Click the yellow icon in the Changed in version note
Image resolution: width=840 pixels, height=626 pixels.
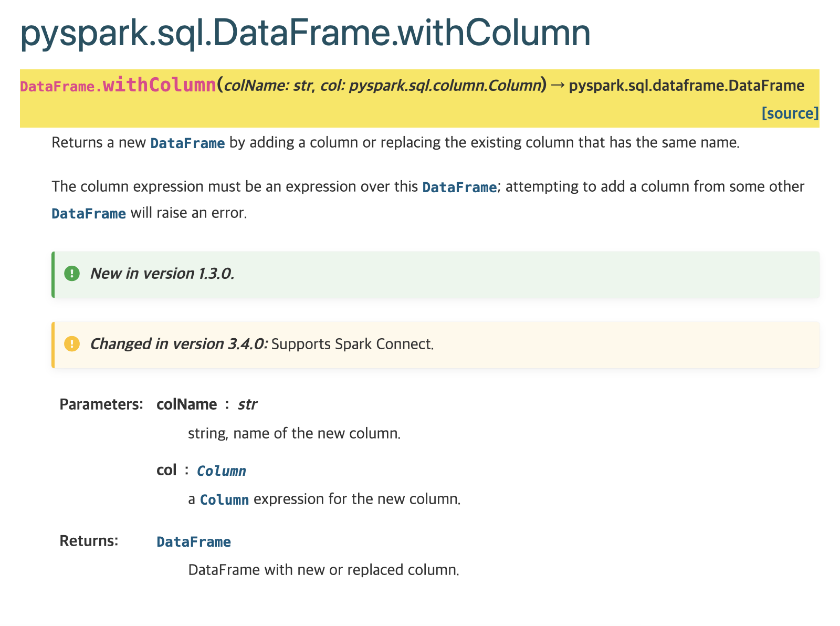pyautogui.click(x=72, y=344)
